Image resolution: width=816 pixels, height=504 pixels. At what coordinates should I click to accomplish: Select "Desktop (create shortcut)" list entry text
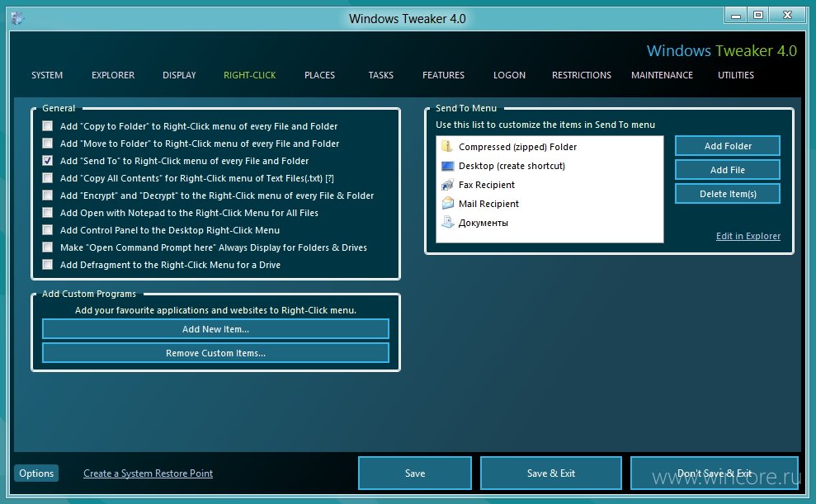point(512,166)
